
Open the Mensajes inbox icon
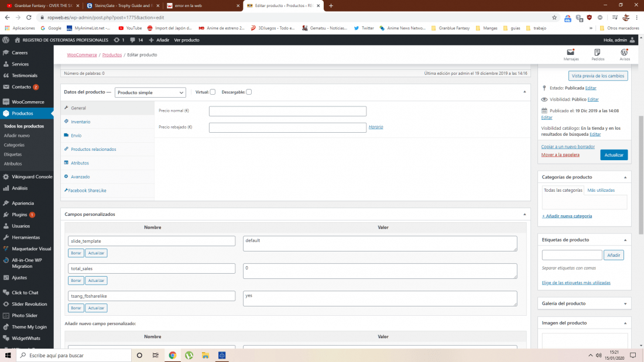570,54
